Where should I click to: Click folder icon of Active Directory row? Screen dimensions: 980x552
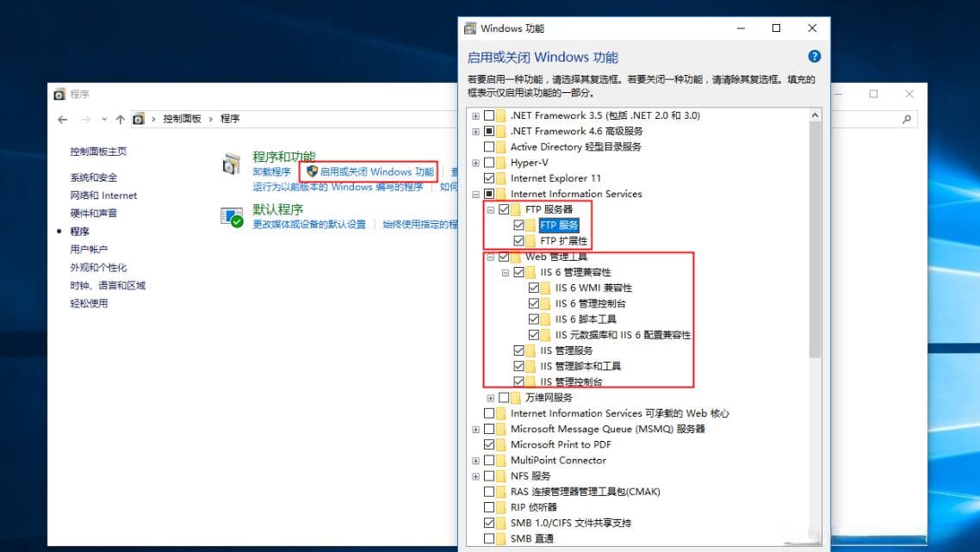pos(501,147)
